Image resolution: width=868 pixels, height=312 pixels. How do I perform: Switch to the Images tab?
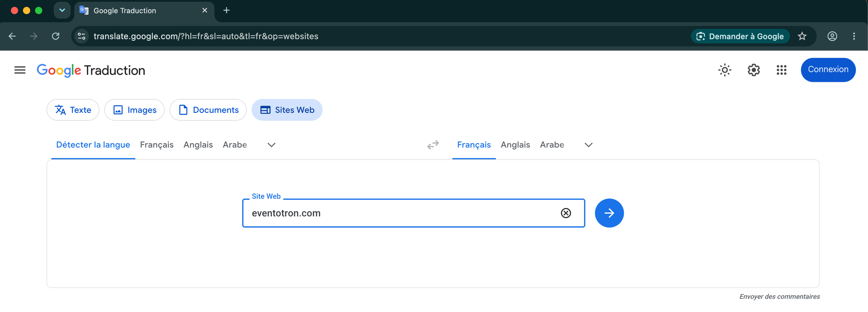tap(134, 110)
